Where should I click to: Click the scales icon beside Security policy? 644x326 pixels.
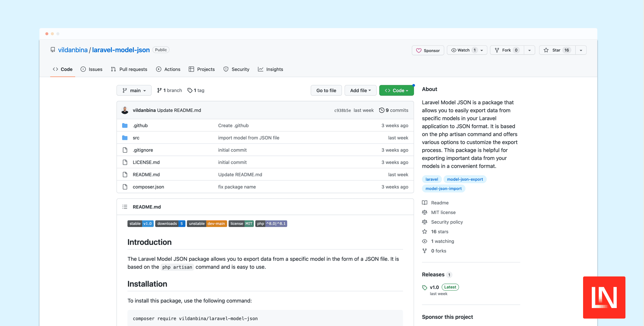coord(425,222)
